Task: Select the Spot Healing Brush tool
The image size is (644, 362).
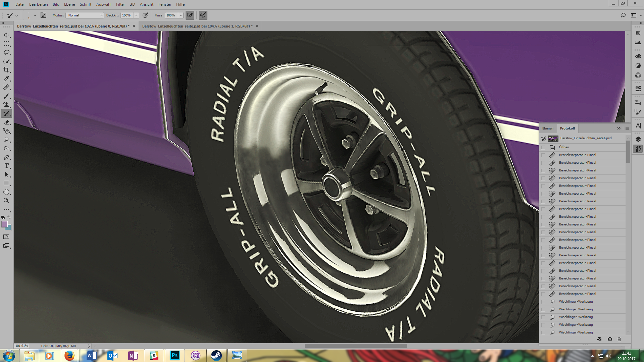Action: coord(6,87)
